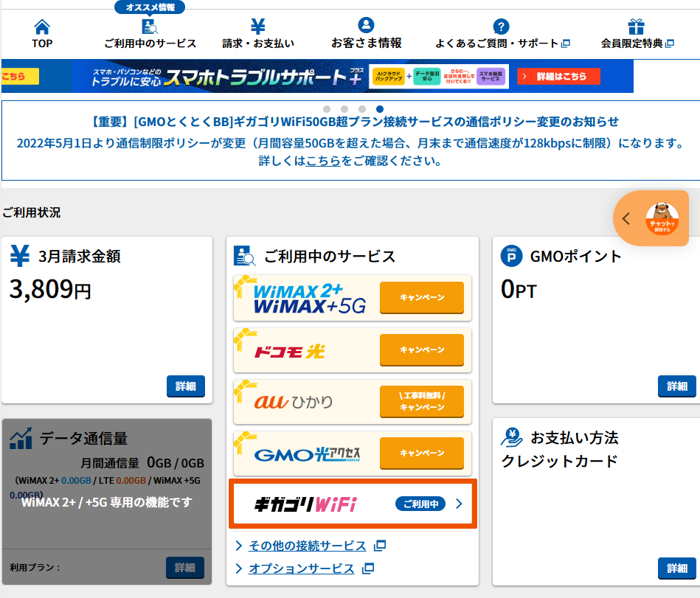700x598 pixels.
Task: Expand ギガゴリWiFi service with right arrow
Action: (459, 504)
